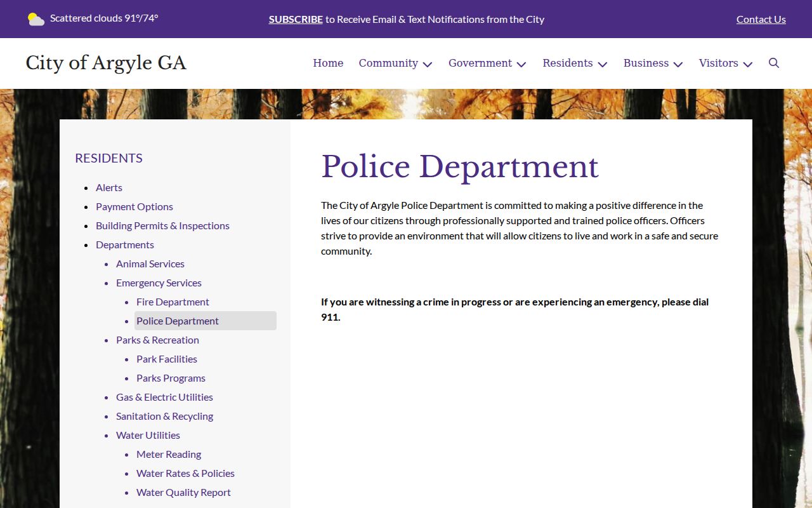
Task: Open the Water Quality Report link
Action: [183, 492]
